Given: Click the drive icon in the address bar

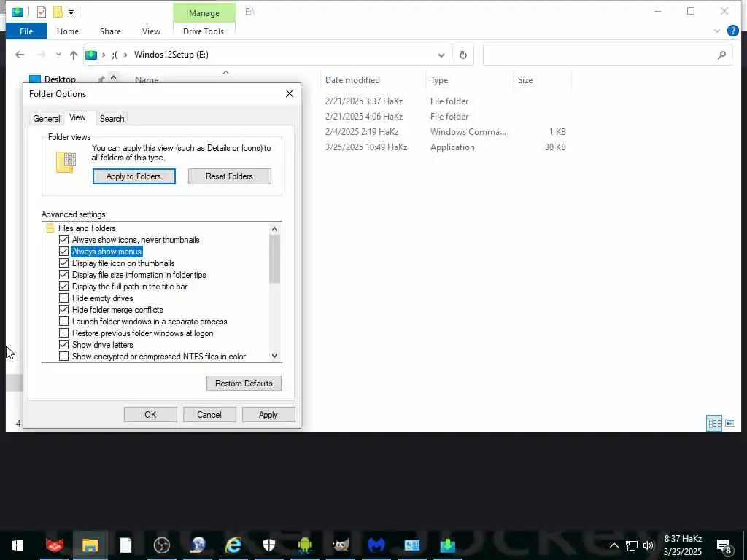Looking at the screenshot, I should [91, 55].
